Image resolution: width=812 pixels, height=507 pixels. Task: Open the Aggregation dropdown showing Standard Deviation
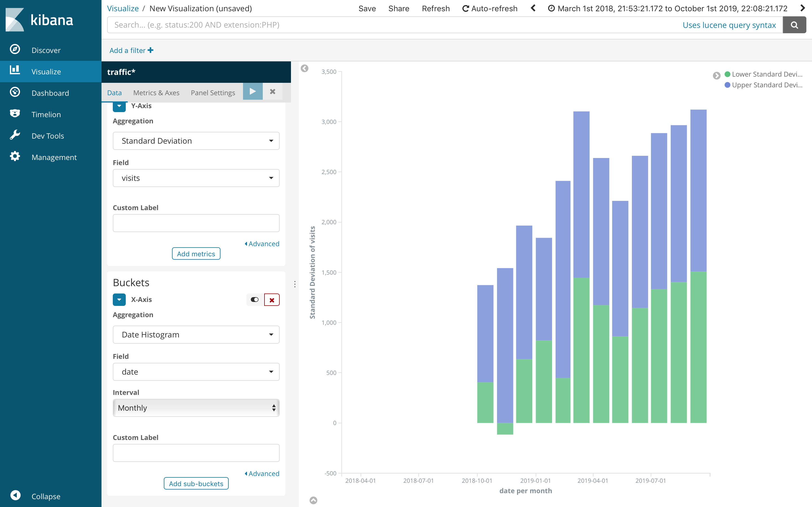(x=196, y=141)
